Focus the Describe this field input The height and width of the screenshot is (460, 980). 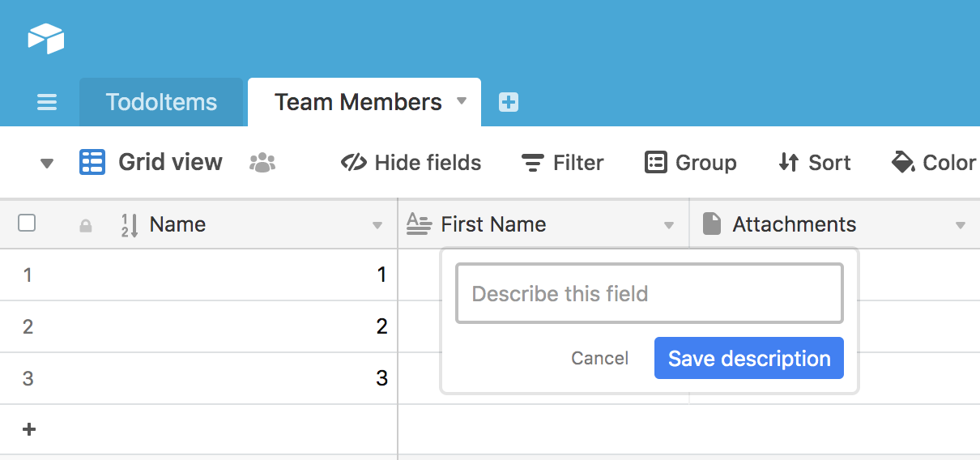[649, 293]
